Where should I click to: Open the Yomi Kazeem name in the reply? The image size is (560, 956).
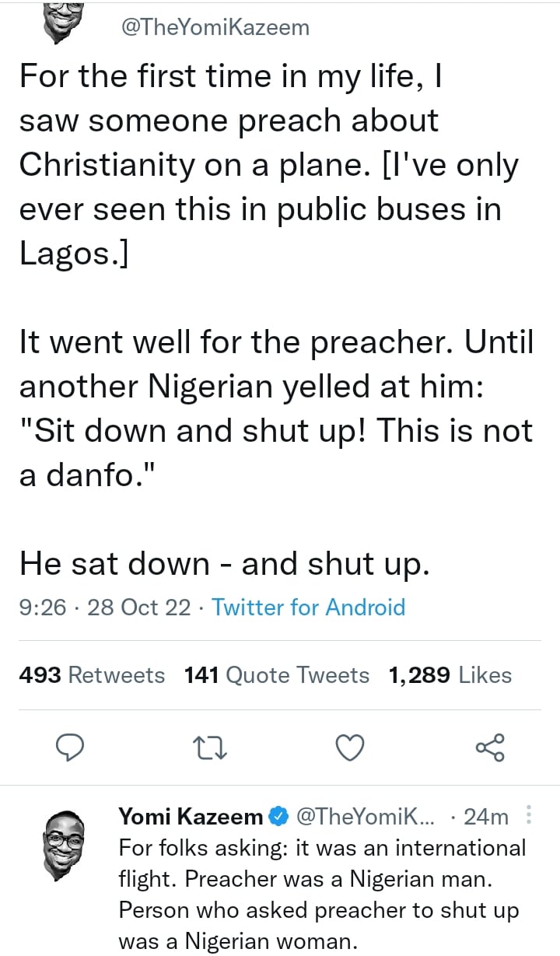point(191,816)
